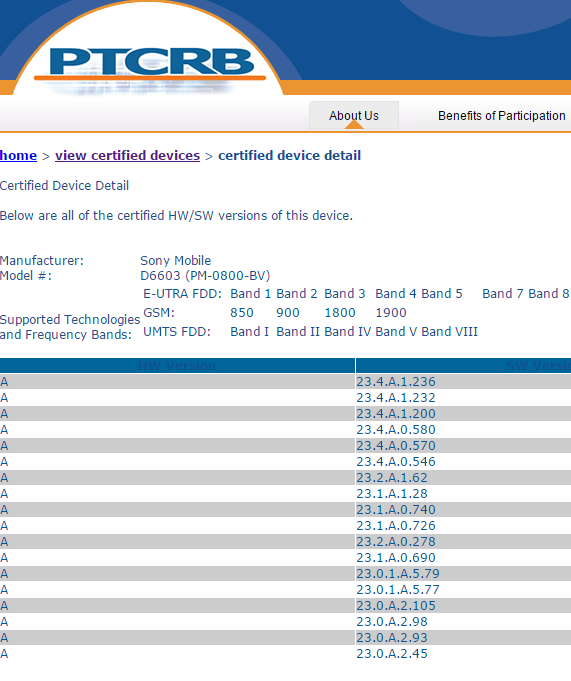
Task: Select software version 23.0.A.2.93
Action: (x=392, y=638)
